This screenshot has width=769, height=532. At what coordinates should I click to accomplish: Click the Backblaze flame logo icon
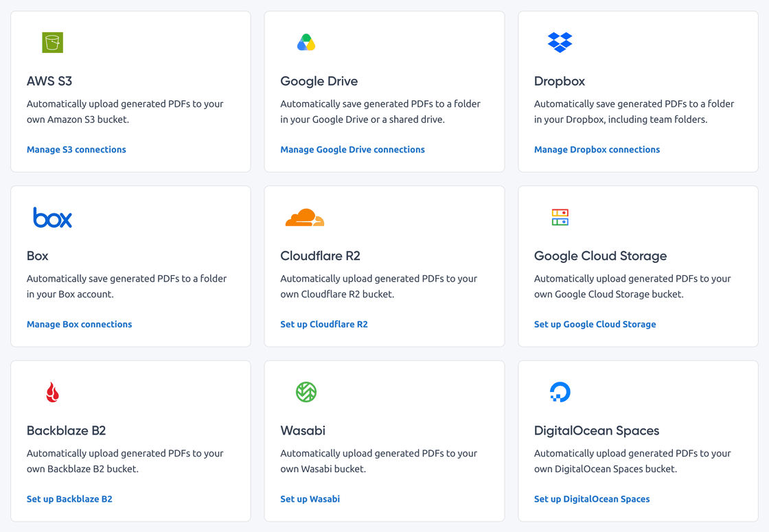coord(52,392)
